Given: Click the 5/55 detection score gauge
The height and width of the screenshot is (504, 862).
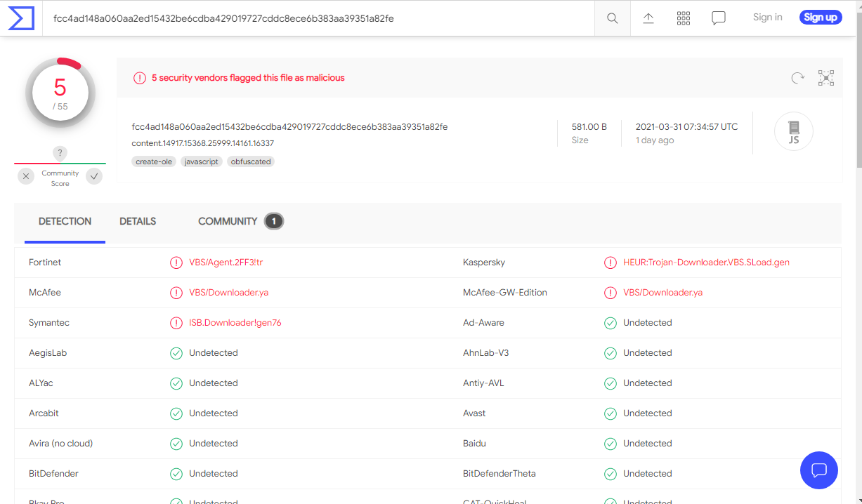Looking at the screenshot, I should (x=60, y=92).
